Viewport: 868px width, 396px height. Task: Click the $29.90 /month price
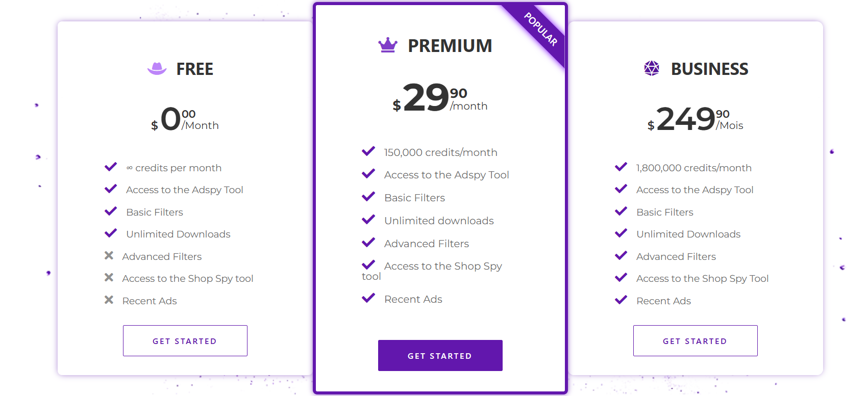tap(440, 98)
